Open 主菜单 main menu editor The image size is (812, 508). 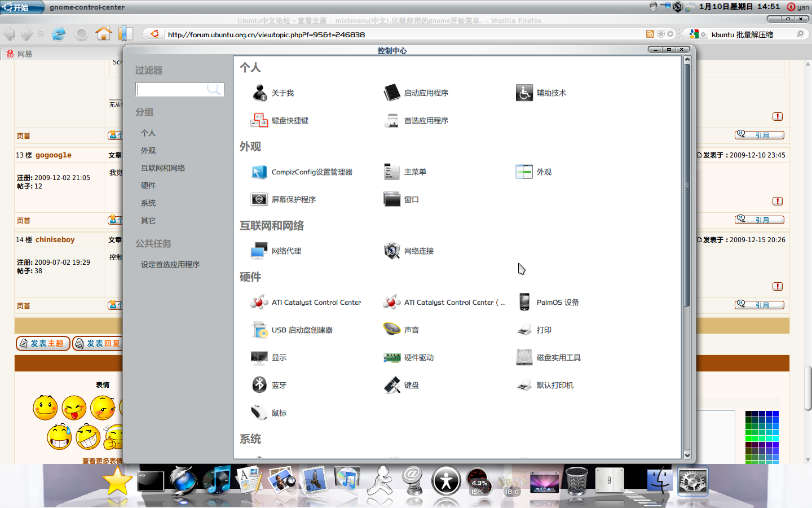pyautogui.click(x=405, y=172)
